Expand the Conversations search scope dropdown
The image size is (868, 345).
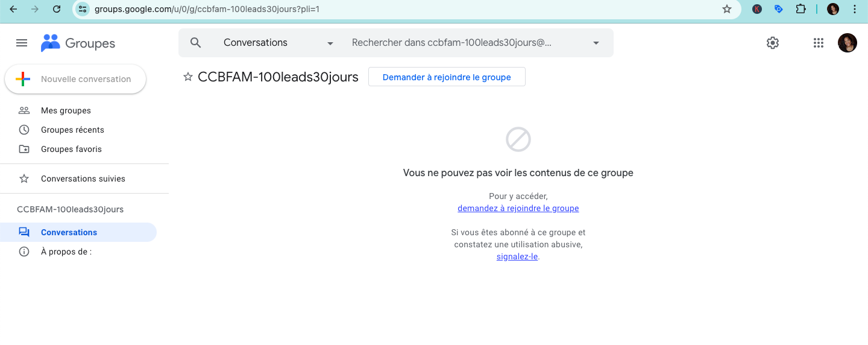coord(330,43)
